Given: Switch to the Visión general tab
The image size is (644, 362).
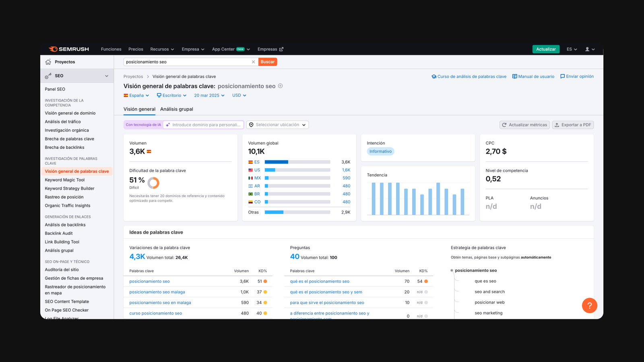Looking at the screenshot, I should (x=139, y=109).
